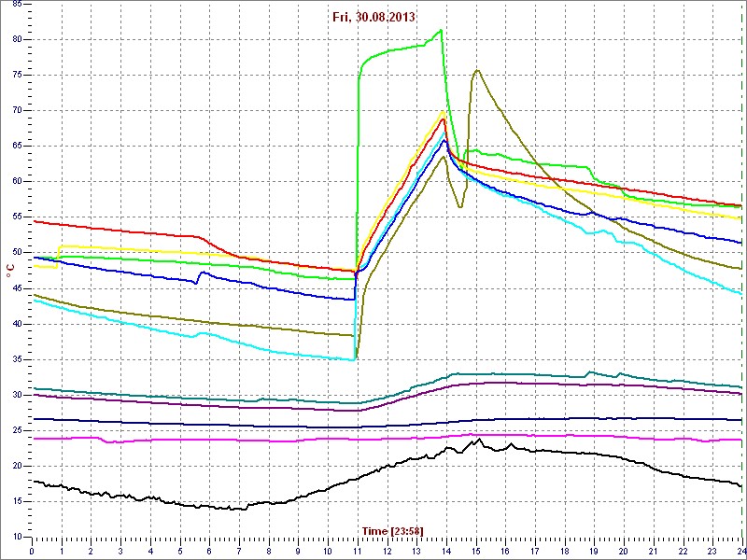Pick hour 5 on the time axis

[x=179, y=551]
